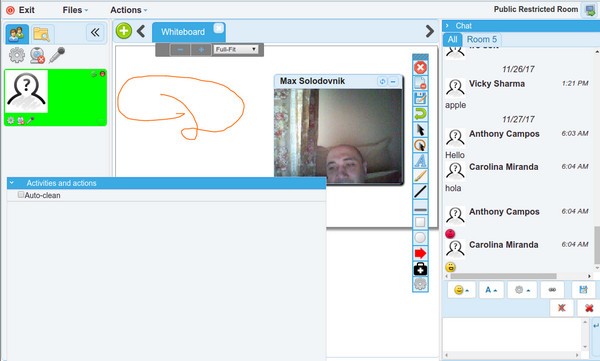Click the Exit button
This screenshot has height=361, width=600.
(21, 10)
